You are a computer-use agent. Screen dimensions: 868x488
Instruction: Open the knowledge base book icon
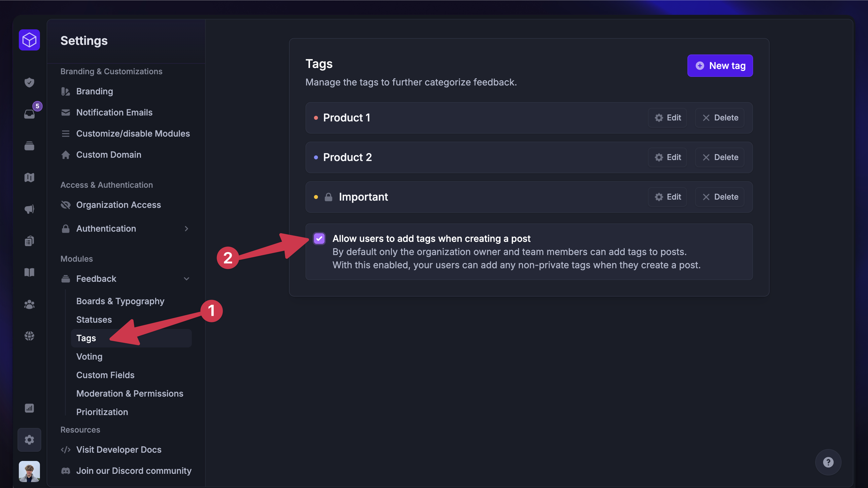[29, 272]
